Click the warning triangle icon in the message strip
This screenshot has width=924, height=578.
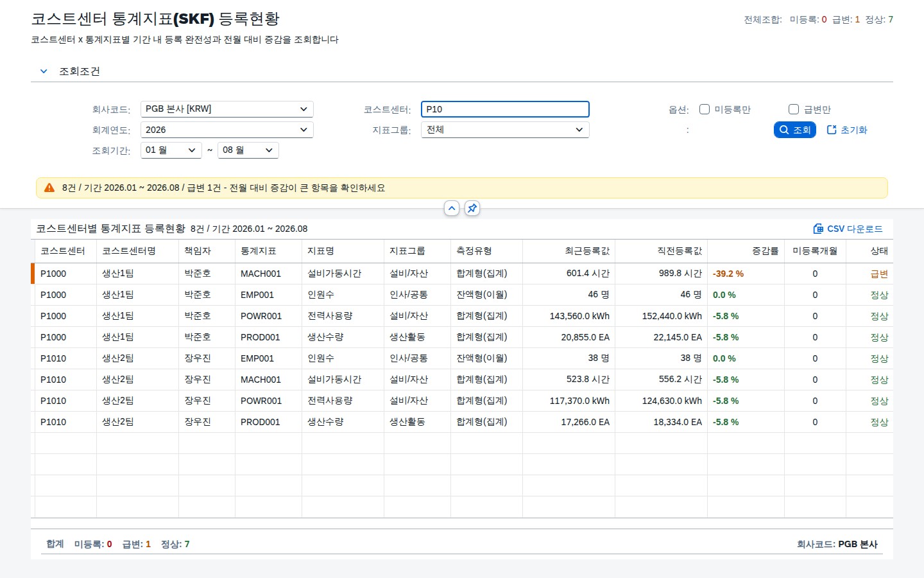click(49, 188)
